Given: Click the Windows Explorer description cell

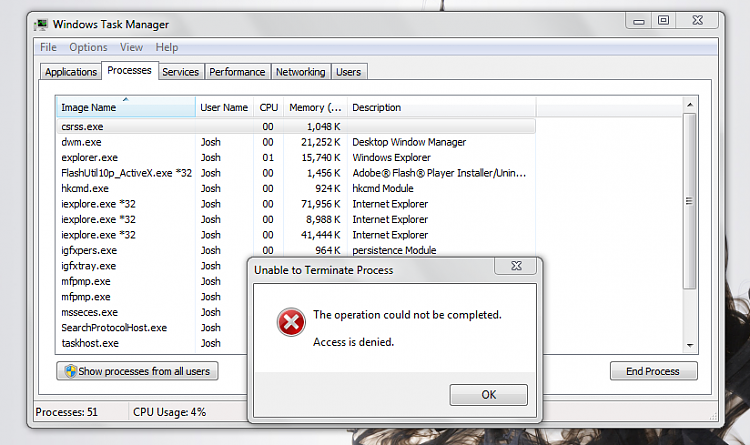Looking at the screenshot, I should 391,157.
